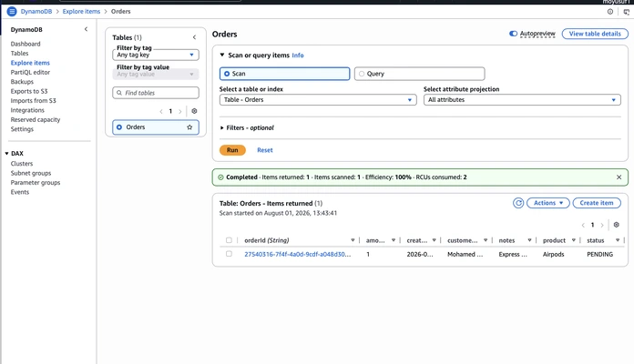
Task: Toggle the Autopreview switch
Action: pyautogui.click(x=513, y=34)
